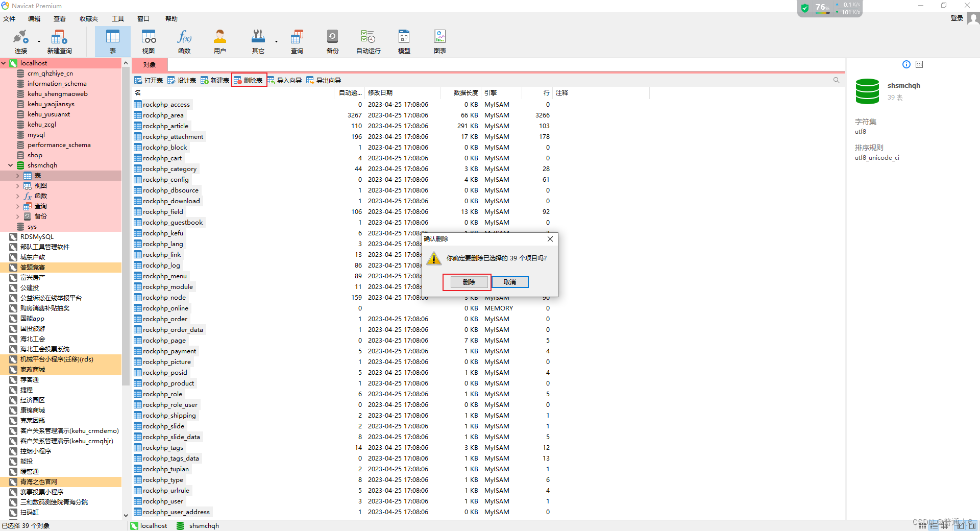Viewport: 980px width, 531px height.
Task: Open the 工具 (Tools) menu
Action: 118,18
